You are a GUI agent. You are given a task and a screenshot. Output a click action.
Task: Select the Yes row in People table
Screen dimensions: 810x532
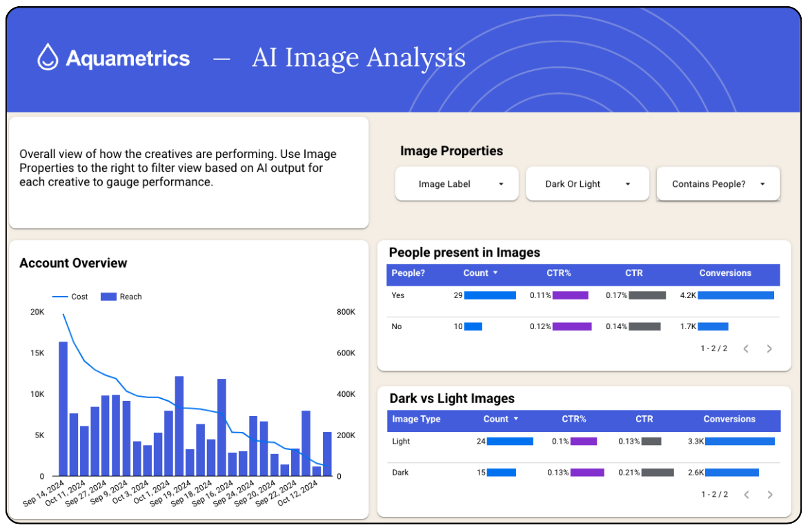pos(397,295)
